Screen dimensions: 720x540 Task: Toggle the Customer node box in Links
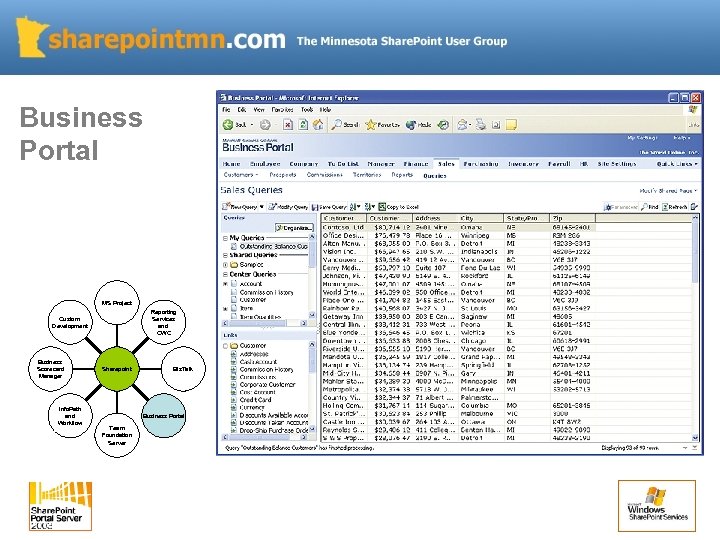coord(225,346)
